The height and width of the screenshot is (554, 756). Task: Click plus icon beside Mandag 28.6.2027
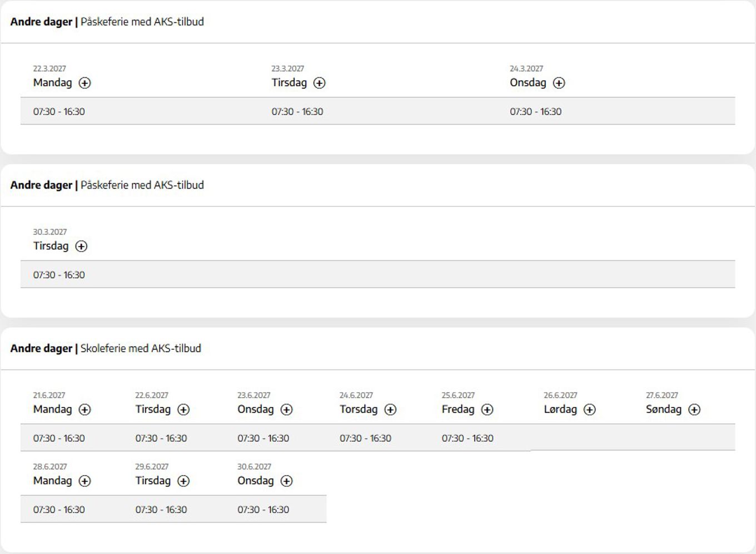pos(84,481)
